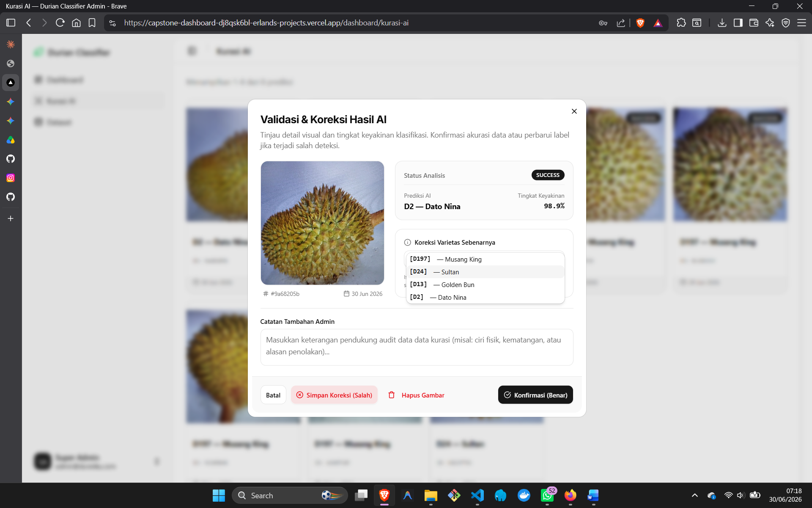Viewport: 812px width, 508px height.
Task: Open the Claude icon in Brave sidebar
Action: click(x=11, y=44)
